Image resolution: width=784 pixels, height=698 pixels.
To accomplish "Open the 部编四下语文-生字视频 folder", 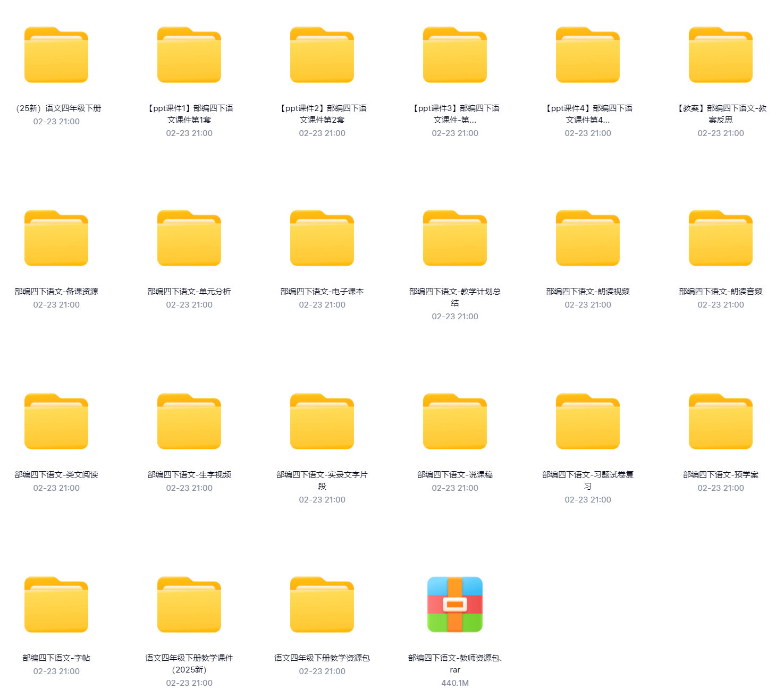I will coord(189,422).
